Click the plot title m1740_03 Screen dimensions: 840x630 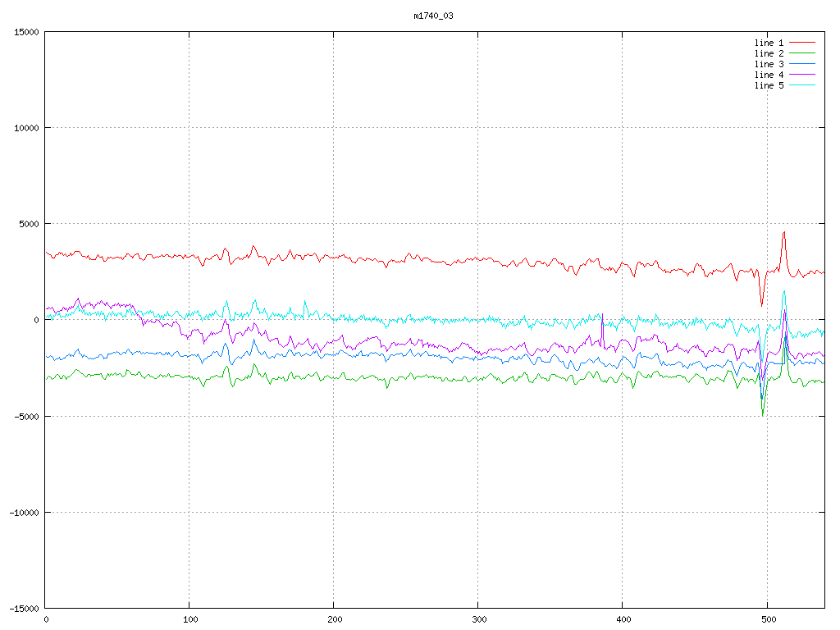(433, 16)
